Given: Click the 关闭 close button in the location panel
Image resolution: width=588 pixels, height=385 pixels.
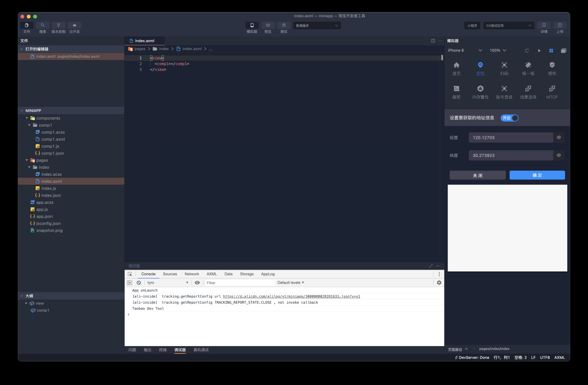Looking at the screenshot, I should pyautogui.click(x=477, y=175).
